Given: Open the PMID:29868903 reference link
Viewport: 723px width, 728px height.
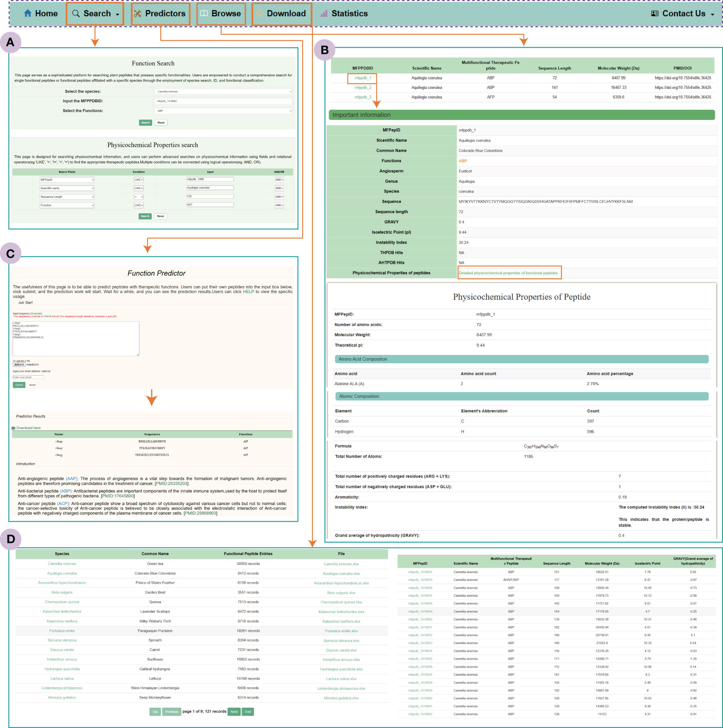Looking at the screenshot, I should 201,514.
